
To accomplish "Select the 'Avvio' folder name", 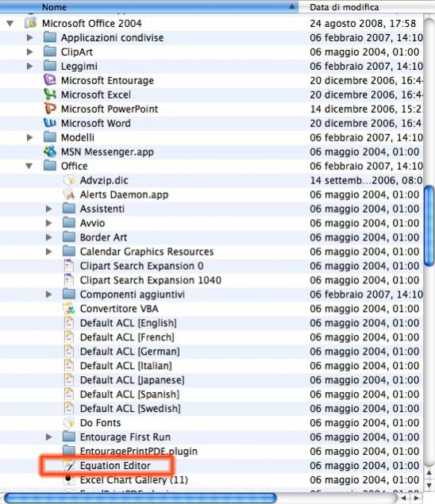I will [x=93, y=223].
